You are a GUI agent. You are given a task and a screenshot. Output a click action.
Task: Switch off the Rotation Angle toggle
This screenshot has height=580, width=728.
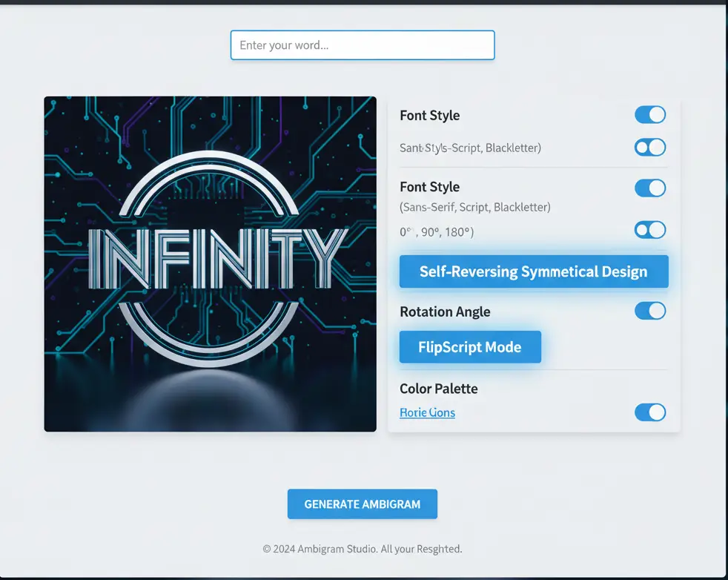(x=650, y=311)
